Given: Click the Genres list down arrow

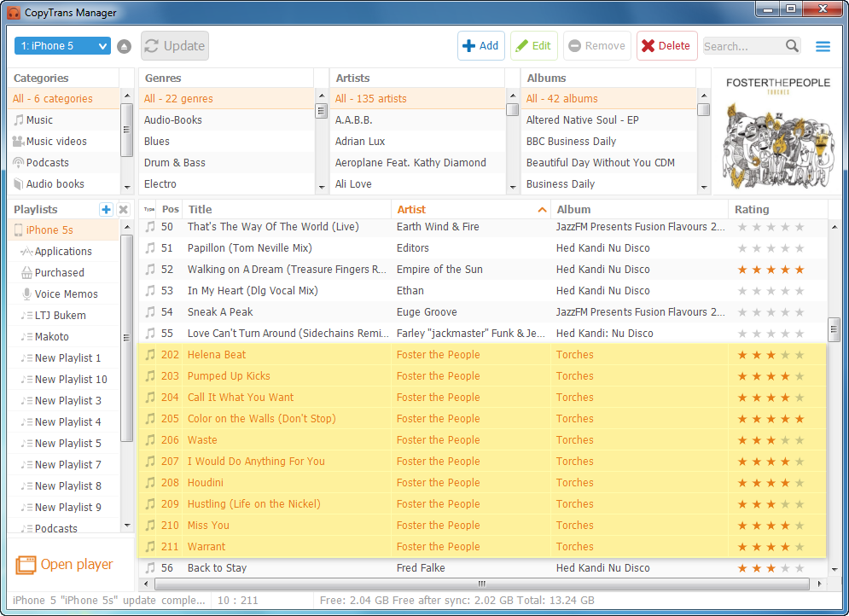Looking at the screenshot, I should pos(322,188).
